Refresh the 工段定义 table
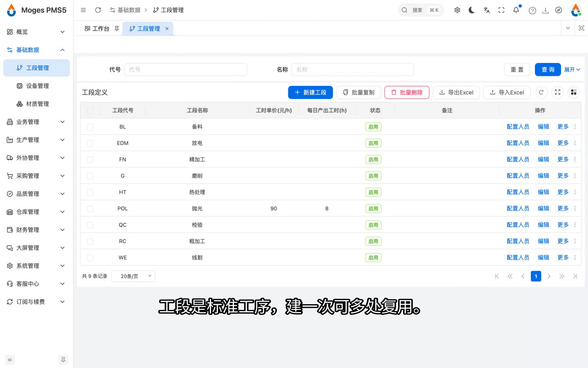Screen dimensions: 588x368 541,92
